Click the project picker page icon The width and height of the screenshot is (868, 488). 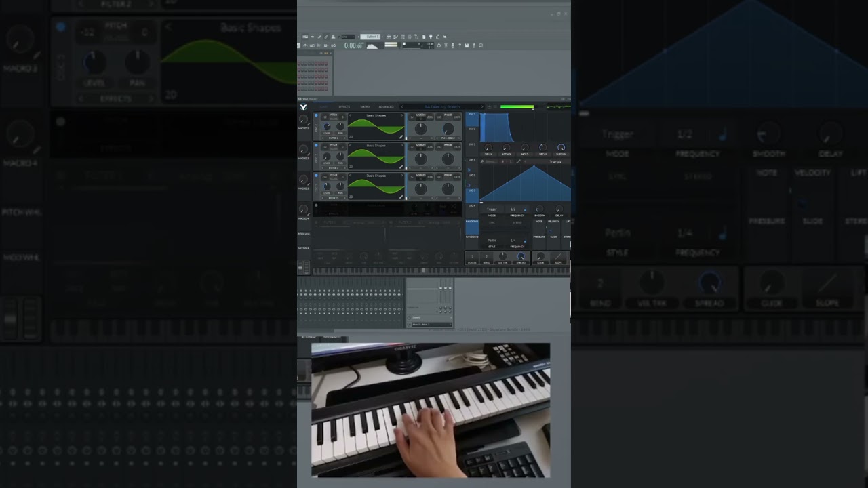coord(424,37)
